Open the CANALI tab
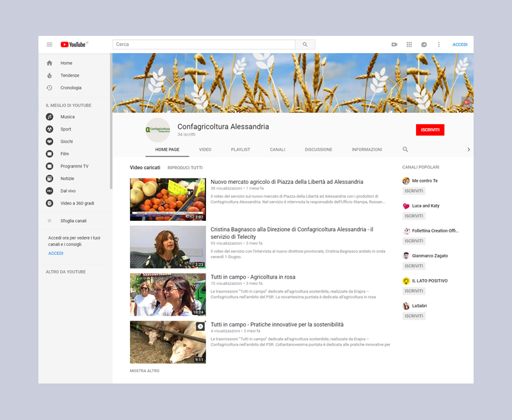 click(277, 150)
